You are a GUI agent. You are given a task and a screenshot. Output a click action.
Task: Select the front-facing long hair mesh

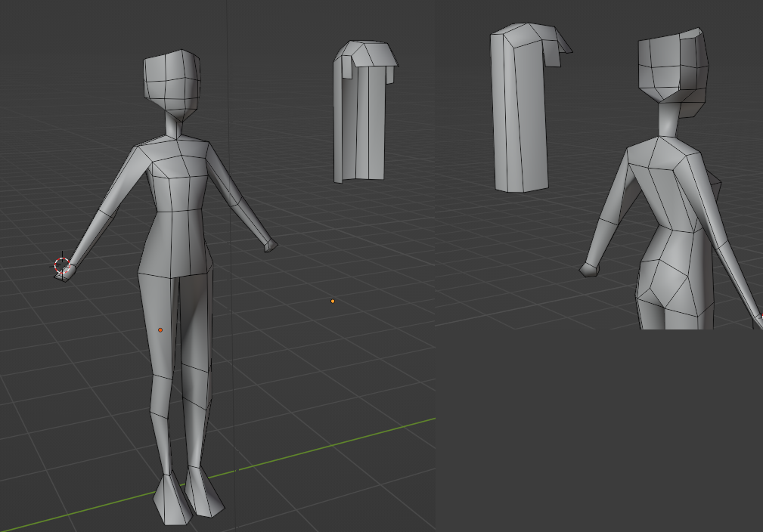pos(361,121)
